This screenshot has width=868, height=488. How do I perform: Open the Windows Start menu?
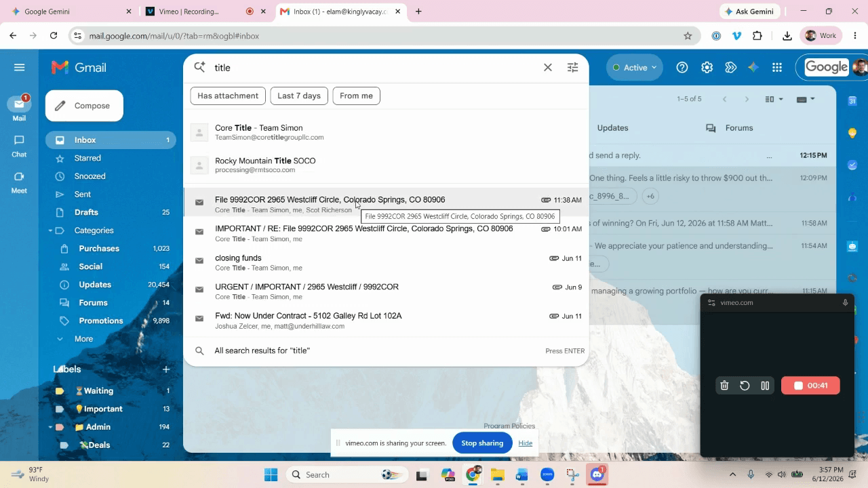pyautogui.click(x=271, y=474)
